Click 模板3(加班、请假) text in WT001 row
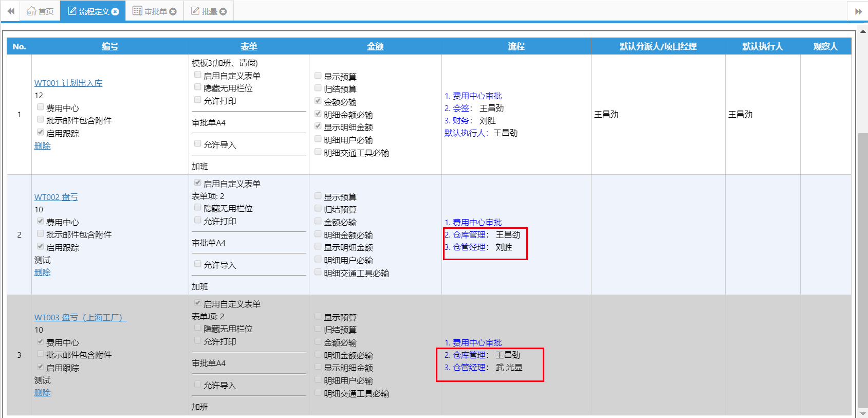 225,63
